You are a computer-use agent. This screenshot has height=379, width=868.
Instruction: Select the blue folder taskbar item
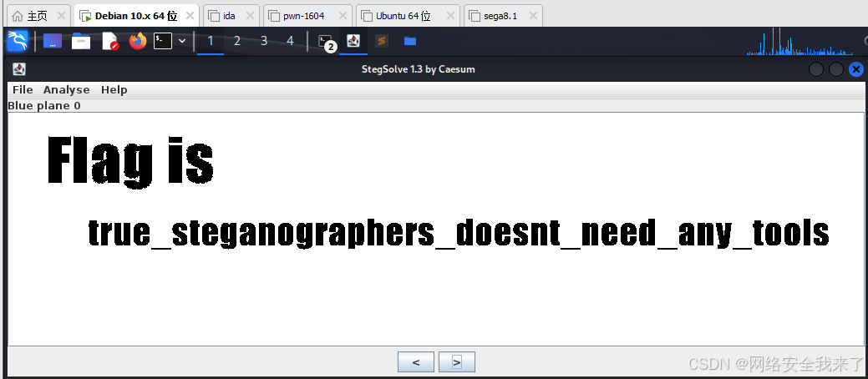(x=410, y=41)
